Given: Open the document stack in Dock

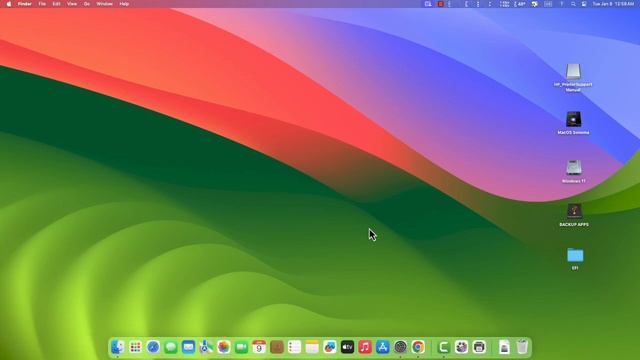Looking at the screenshot, I should tap(504, 347).
